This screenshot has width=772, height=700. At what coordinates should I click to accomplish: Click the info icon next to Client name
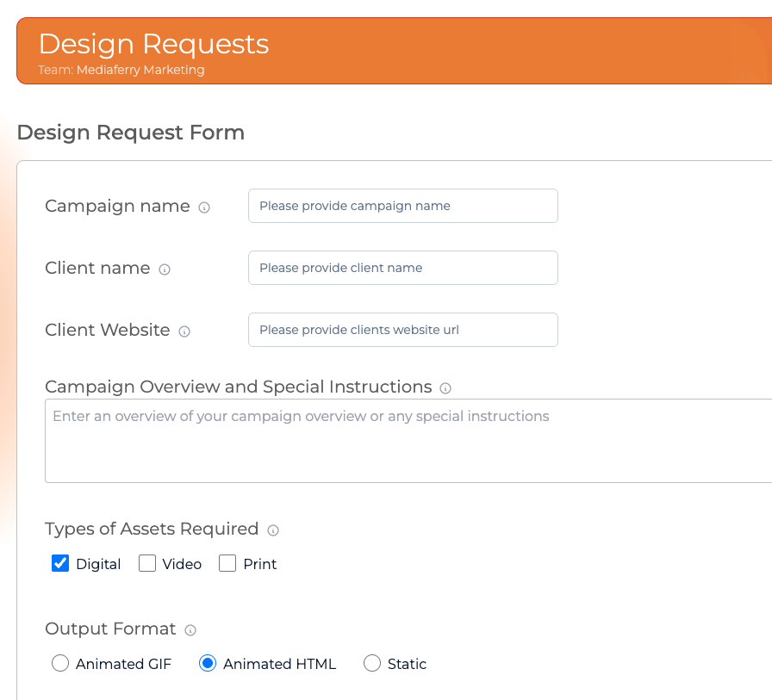tap(165, 269)
